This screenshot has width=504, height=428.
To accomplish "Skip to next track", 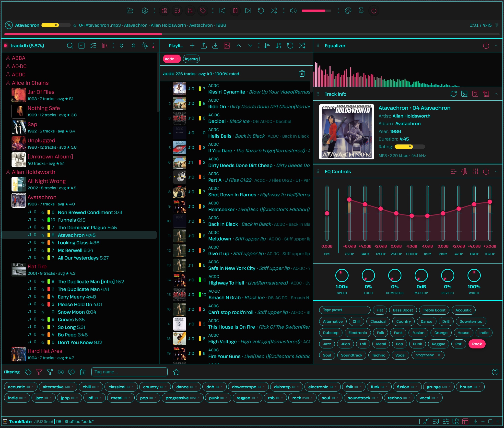I will [248, 11].
